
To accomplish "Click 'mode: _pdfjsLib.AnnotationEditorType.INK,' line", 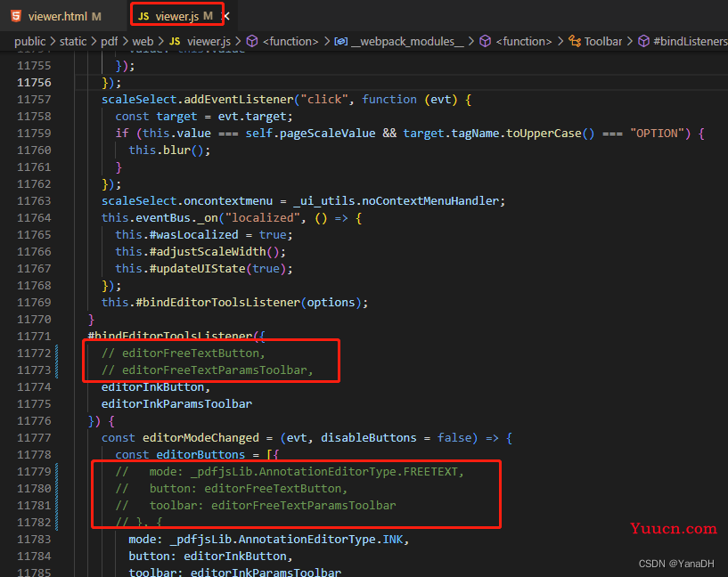I will pyautogui.click(x=269, y=540).
